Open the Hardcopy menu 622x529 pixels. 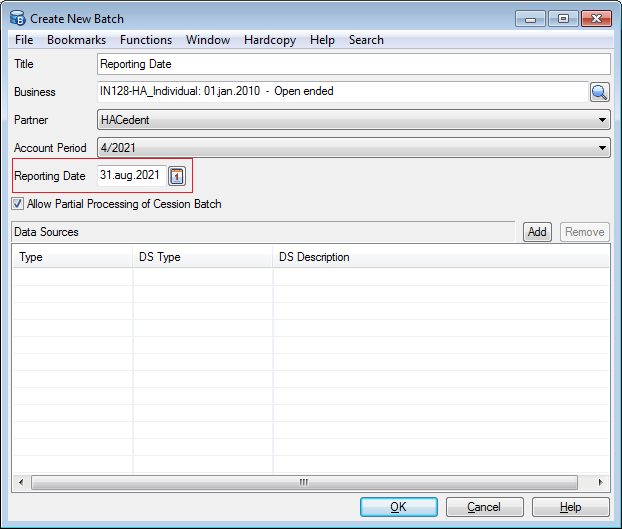tap(270, 40)
